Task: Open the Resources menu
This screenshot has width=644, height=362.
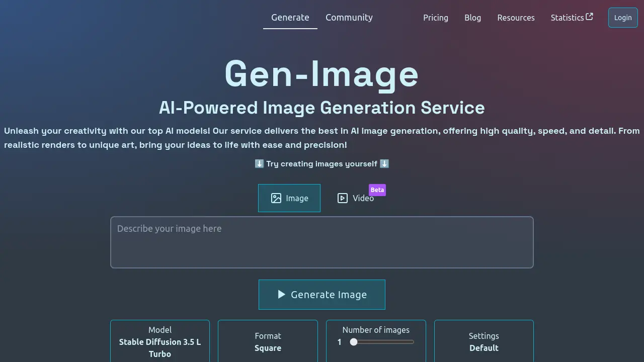Action: point(516,18)
